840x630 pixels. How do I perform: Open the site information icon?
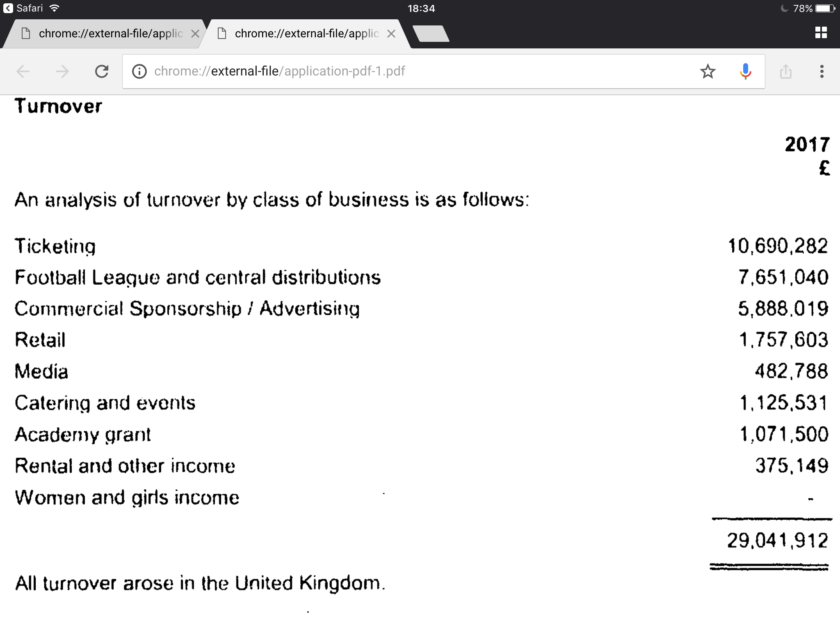click(139, 71)
